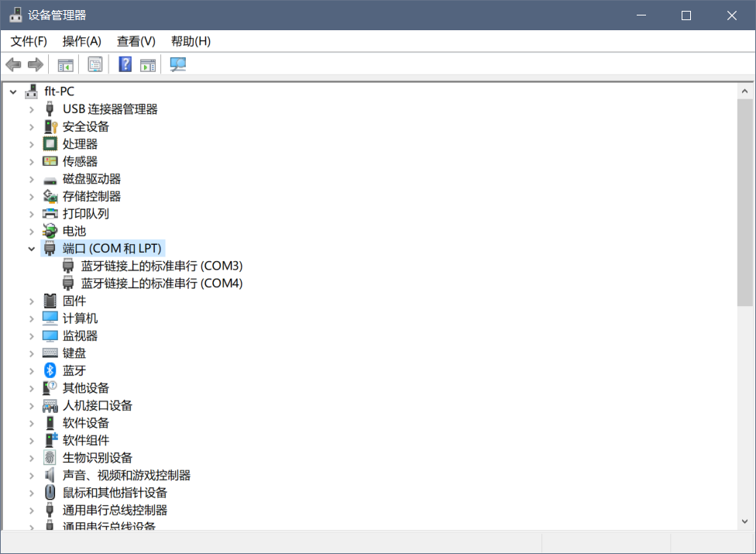Select the 打印队列 label
Viewport: 756px width, 554px height.
pyautogui.click(x=86, y=214)
